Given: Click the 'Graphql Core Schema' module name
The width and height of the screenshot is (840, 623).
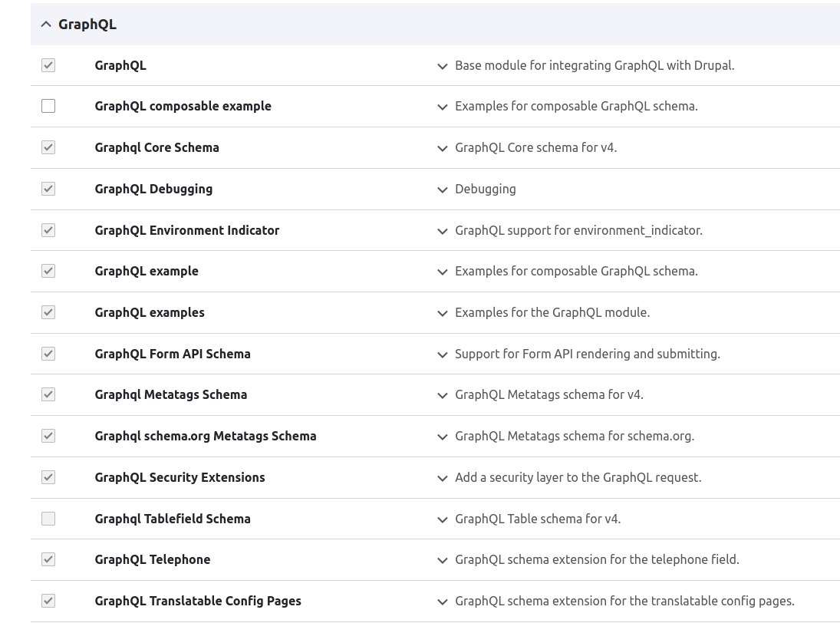Looking at the screenshot, I should coord(157,147).
